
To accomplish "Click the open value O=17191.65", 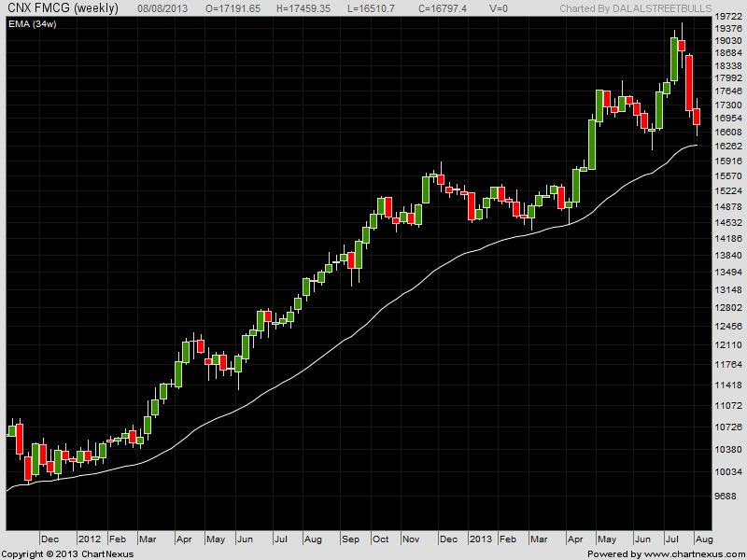I will tap(234, 8).
